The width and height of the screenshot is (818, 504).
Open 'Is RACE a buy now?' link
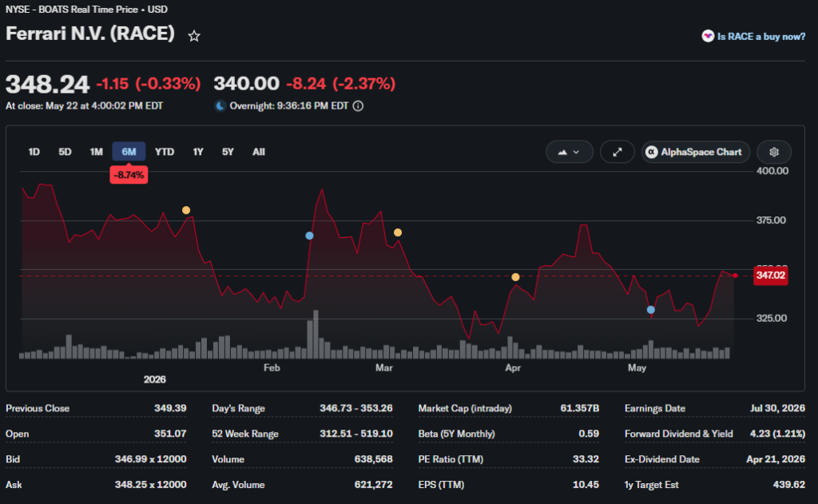(760, 37)
